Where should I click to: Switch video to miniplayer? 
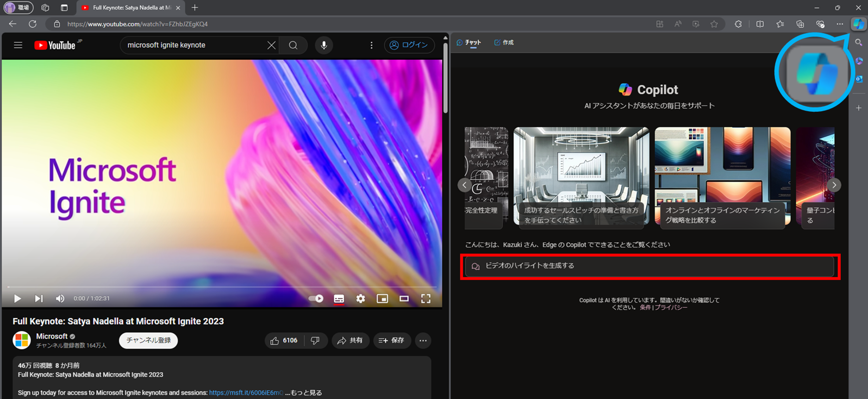(x=382, y=299)
